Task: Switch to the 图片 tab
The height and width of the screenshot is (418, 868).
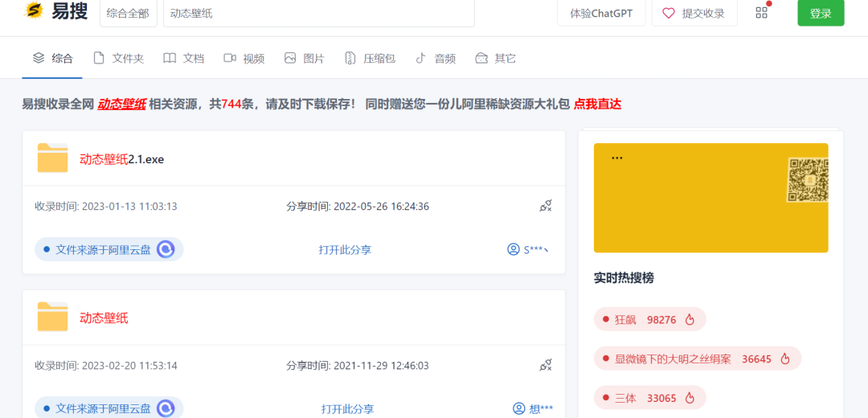Action: pos(305,58)
